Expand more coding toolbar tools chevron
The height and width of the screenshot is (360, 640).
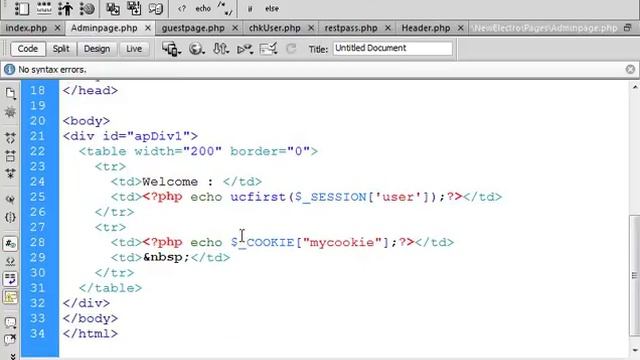point(12,356)
